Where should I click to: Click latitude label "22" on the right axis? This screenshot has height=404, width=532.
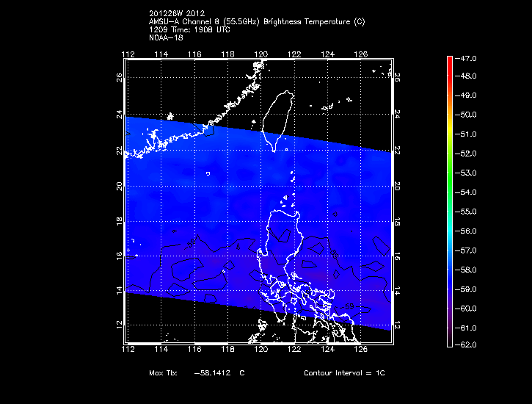point(397,151)
